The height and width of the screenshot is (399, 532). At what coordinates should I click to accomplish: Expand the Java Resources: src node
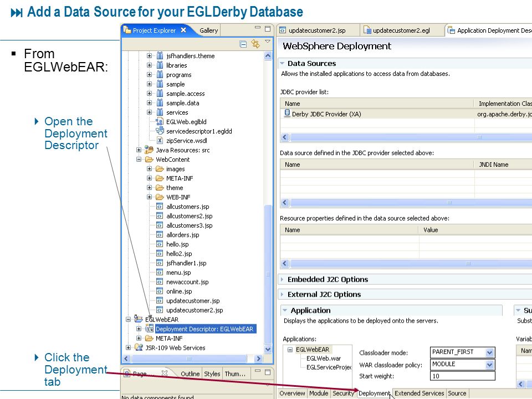[x=139, y=150]
